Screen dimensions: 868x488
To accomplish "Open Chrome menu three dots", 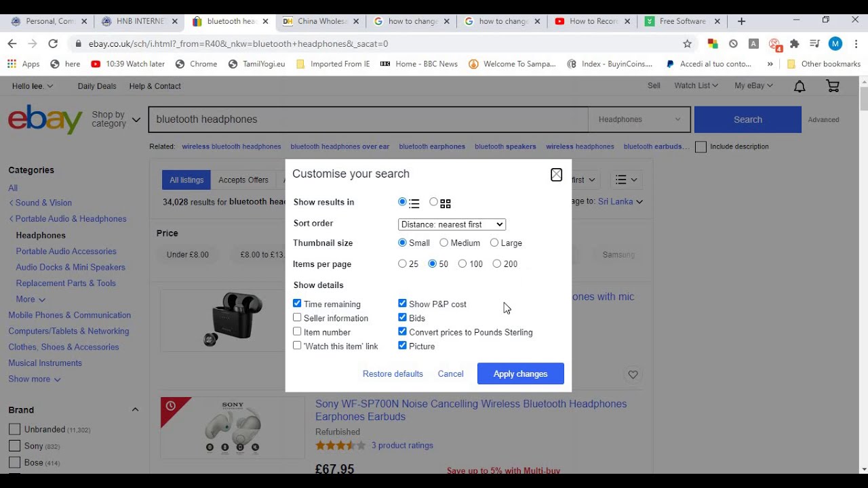I will point(855,43).
